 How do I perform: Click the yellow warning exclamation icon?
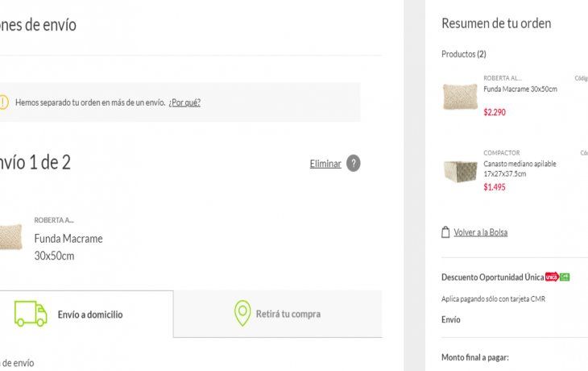click(3, 102)
